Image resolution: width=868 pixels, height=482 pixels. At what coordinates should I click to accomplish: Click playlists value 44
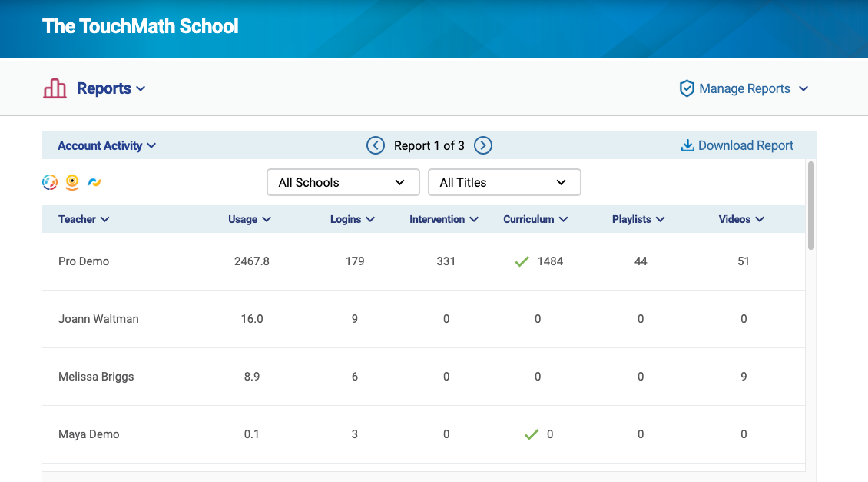pyautogui.click(x=641, y=261)
